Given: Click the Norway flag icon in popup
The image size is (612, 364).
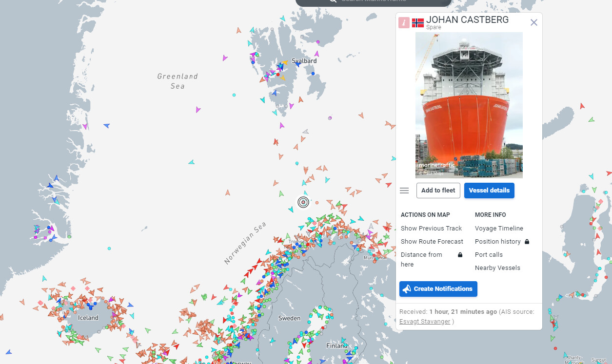Looking at the screenshot, I should pyautogui.click(x=418, y=23).
